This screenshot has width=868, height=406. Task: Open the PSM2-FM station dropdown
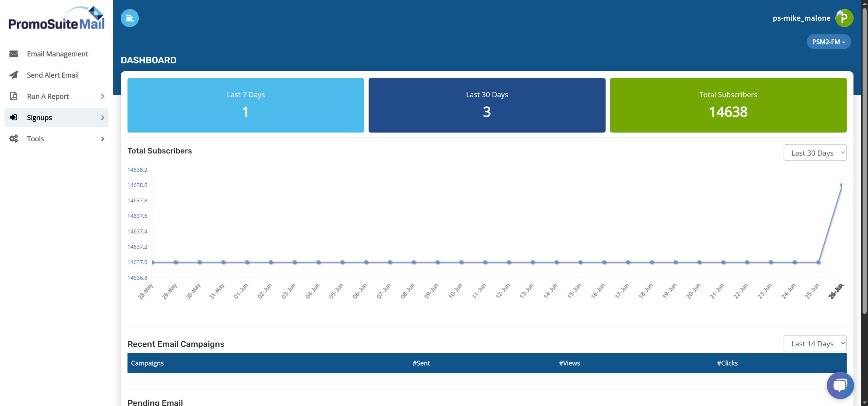click(828, 42)
